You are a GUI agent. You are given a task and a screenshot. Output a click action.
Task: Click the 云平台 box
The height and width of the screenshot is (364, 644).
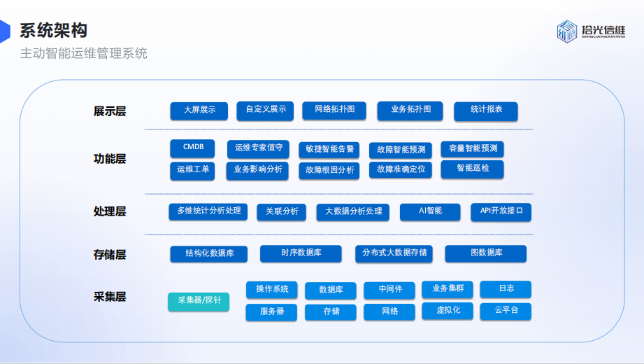[506, 311]
